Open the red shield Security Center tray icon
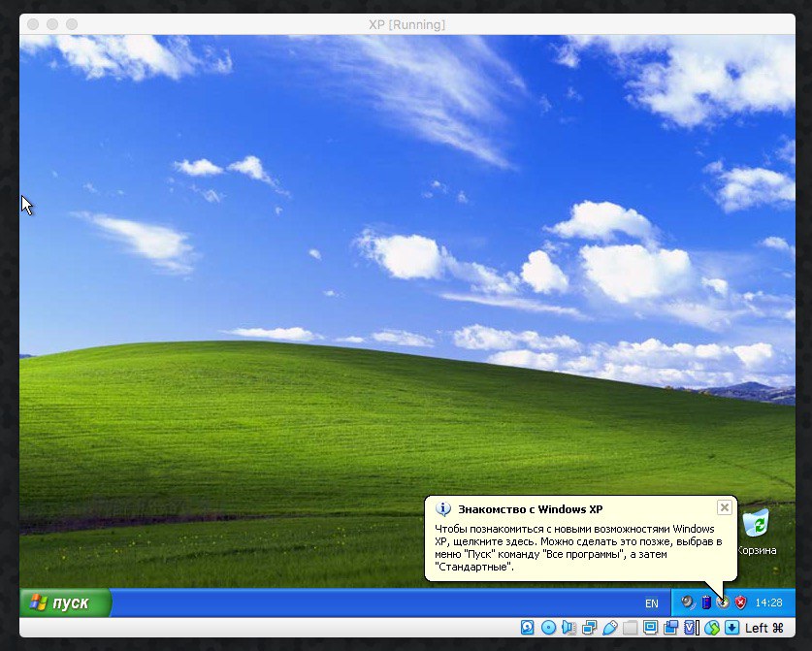 point(741,602)
